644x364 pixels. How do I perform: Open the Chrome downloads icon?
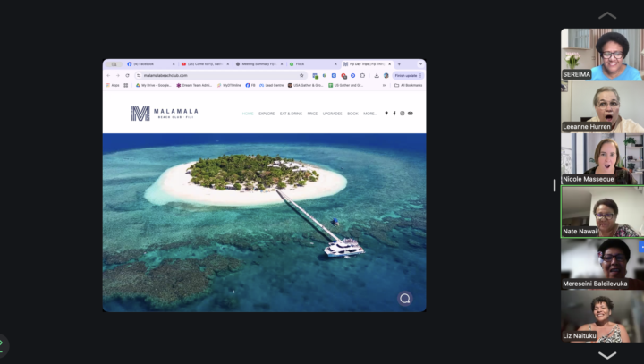click(377, 76)
